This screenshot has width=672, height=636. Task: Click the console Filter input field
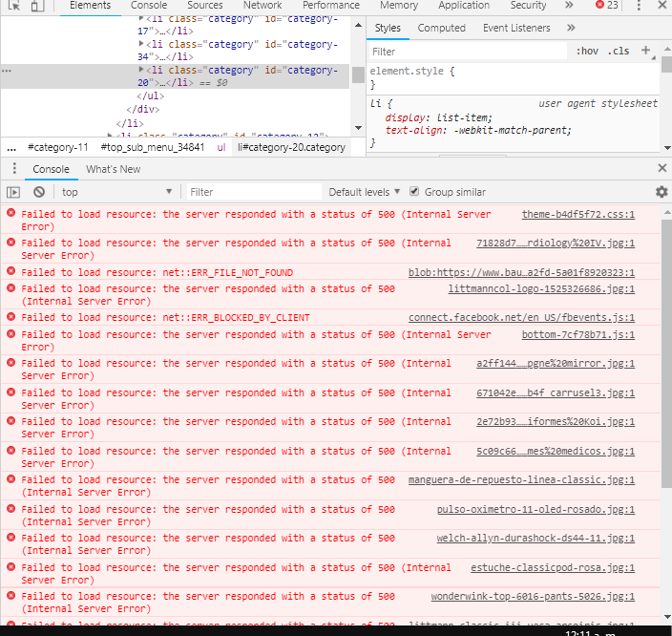tap(254, 192)
